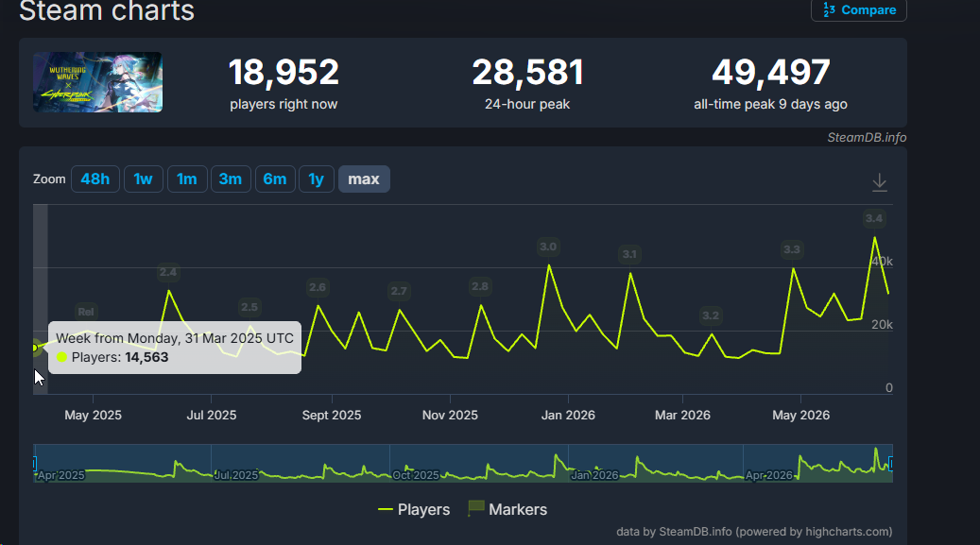
Task: Click the 3.3 version marker flag
Action: pos(792,249)
